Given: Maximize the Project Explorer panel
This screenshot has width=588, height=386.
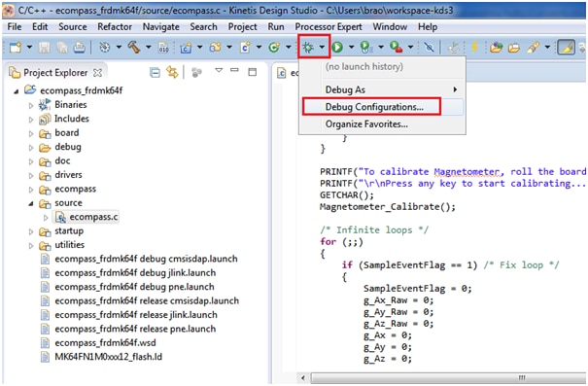Looking at the screenshot, I should [253, 72].
